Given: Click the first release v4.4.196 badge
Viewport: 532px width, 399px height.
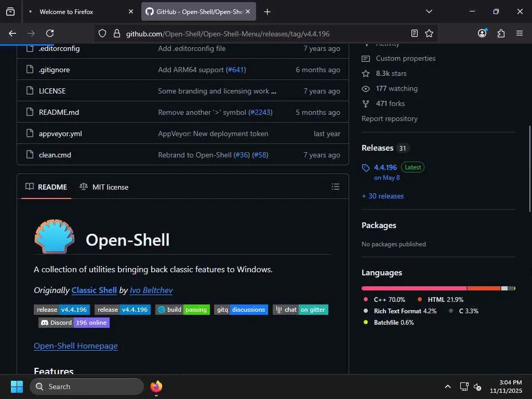Looking at the screenshot, I should pyautogui.click(x=62, y=310).
